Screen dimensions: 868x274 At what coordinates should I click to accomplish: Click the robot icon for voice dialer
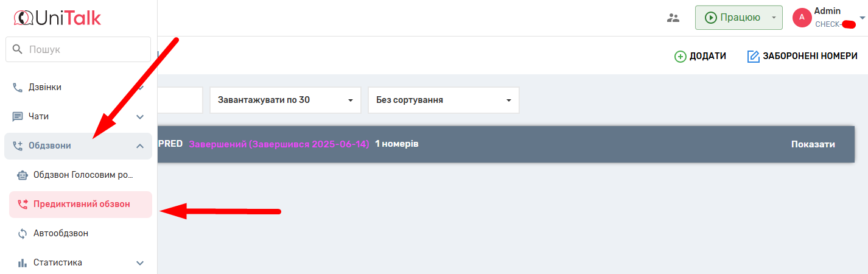click(23, 175)
